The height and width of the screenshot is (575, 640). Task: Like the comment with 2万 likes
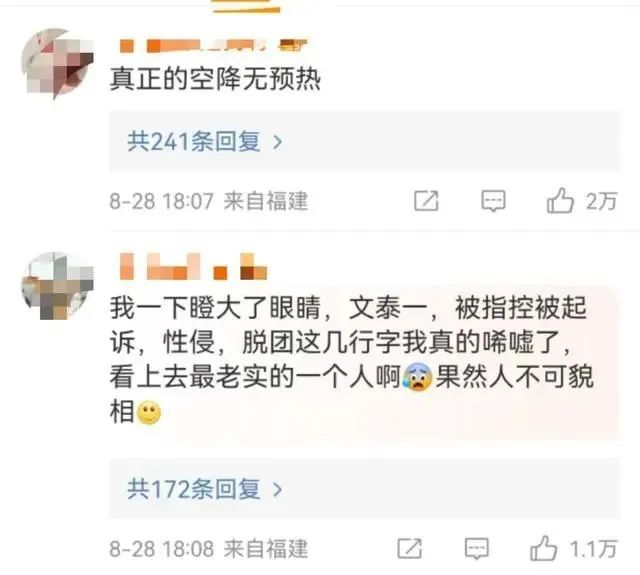coord(560,200)
